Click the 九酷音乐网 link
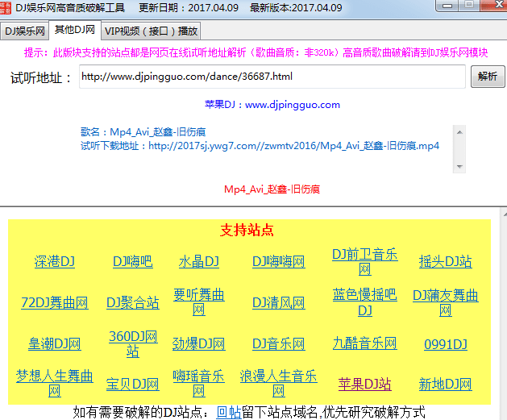This screenshot has width=507, height=420. click(x=364, y=343)
